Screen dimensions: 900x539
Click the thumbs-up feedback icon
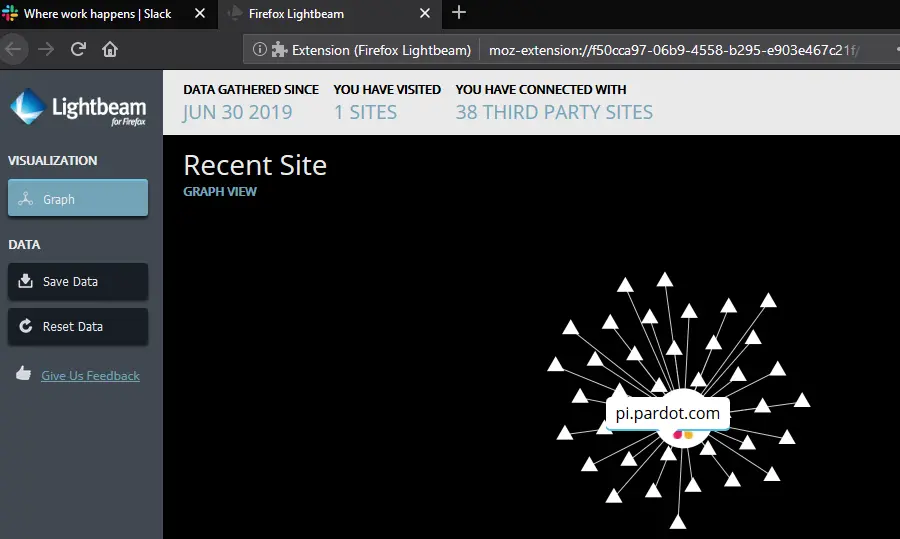tap(24, 374)
